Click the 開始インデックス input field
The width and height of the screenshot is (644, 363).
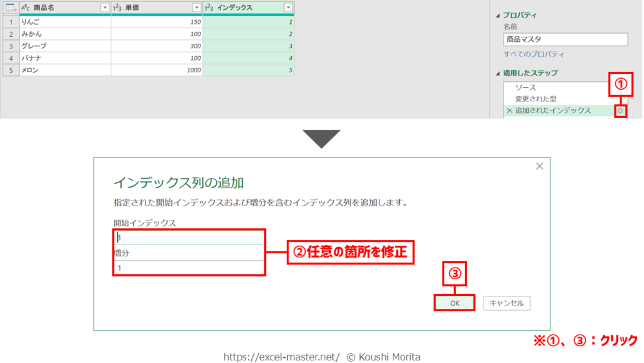tap(189, 237)
